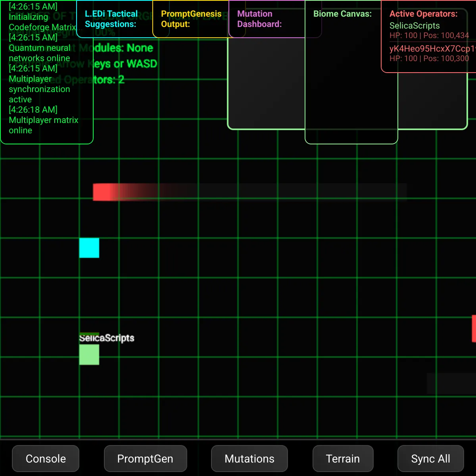Screen dimensions: 476x476
Task: Click the 'Keys or WASD' hint text
Action: pyautogui.click(x=125, y=64)
